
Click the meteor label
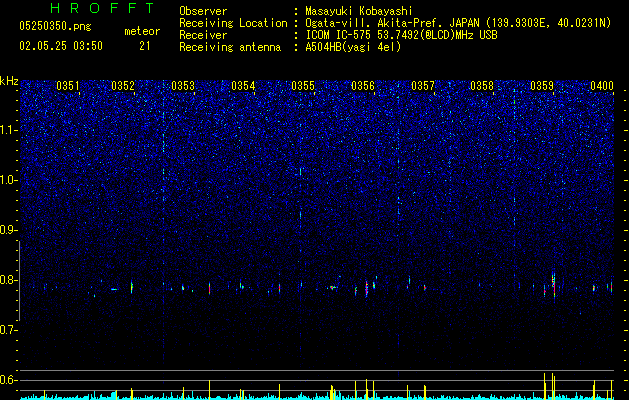pos(142,31)
